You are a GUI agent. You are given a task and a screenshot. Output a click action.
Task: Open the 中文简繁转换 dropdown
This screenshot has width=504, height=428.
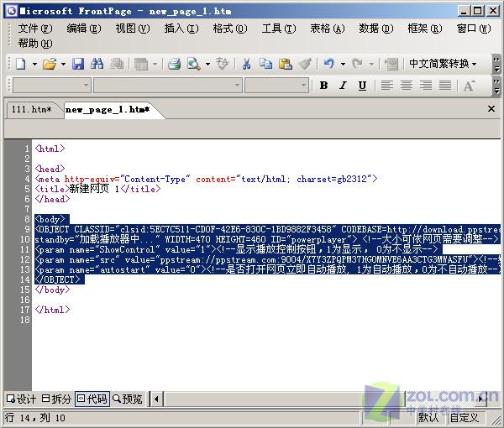pos(443,64)
